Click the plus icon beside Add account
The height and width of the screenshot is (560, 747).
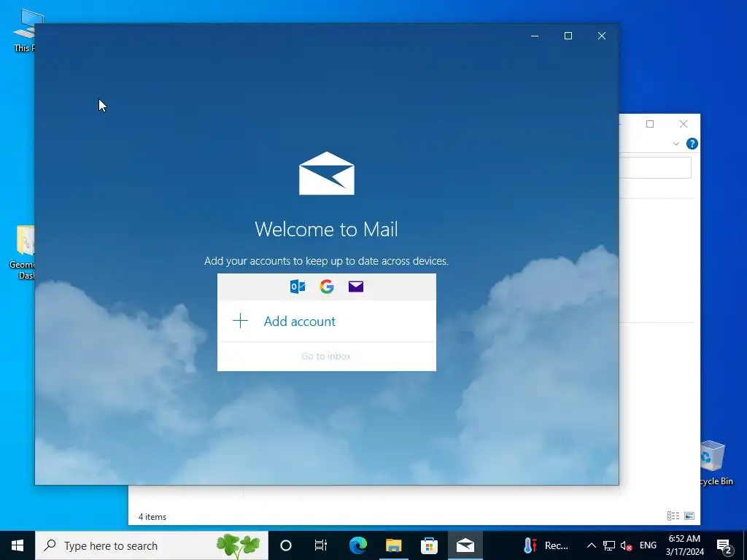240,321
